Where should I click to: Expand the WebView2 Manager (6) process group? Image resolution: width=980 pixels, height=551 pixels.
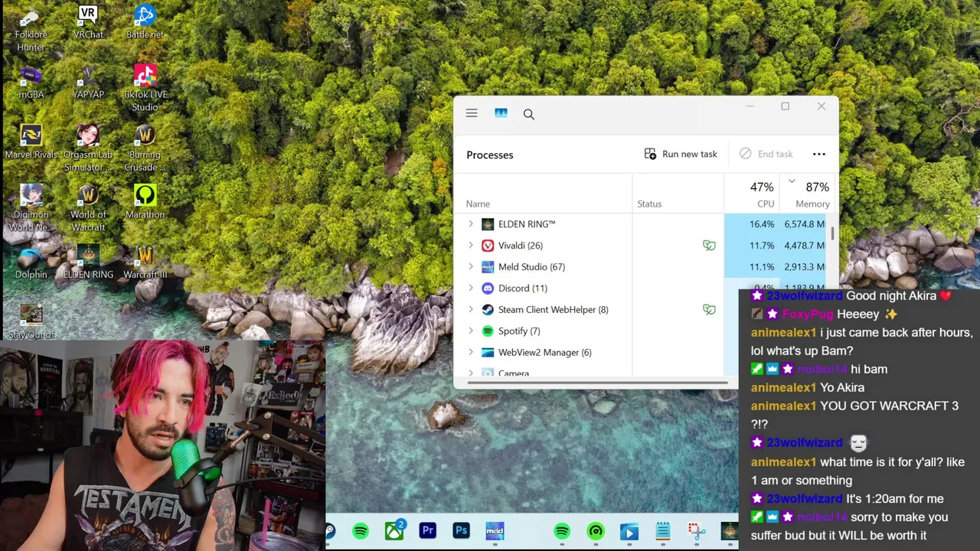tap(471, 353)
